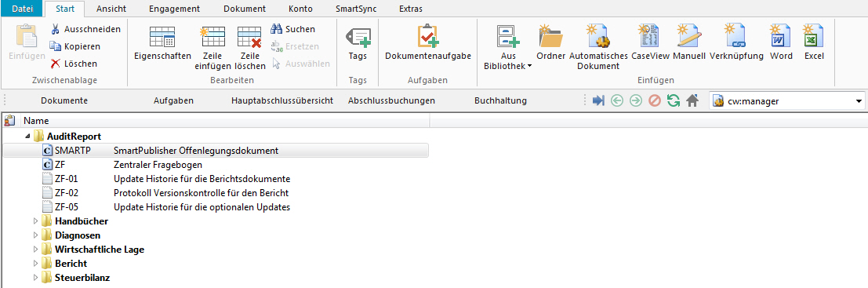Select the Bericht folder label

pyautogui.click(x=71, y=264)
